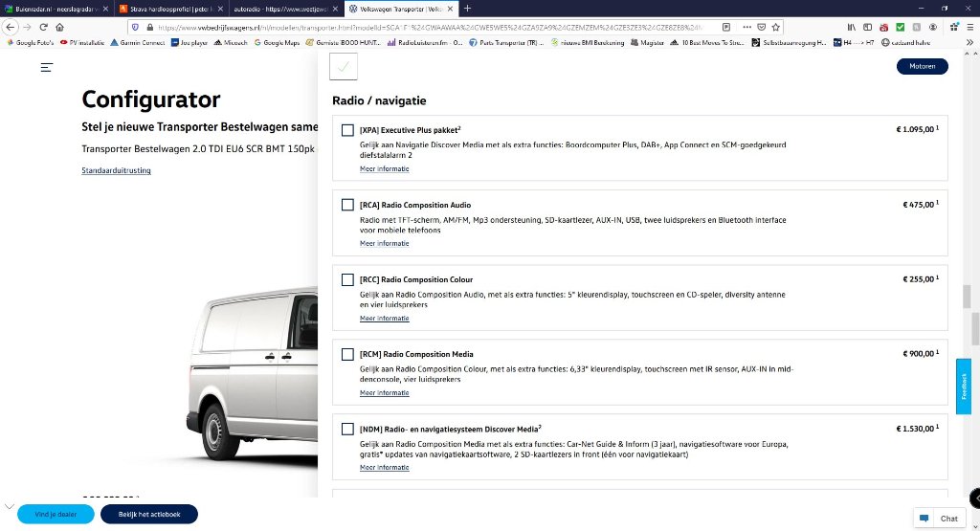Switch to the autoradio browser tab
Screen dimensions: 980x531
pyautogui.click(x=282, y=9)
